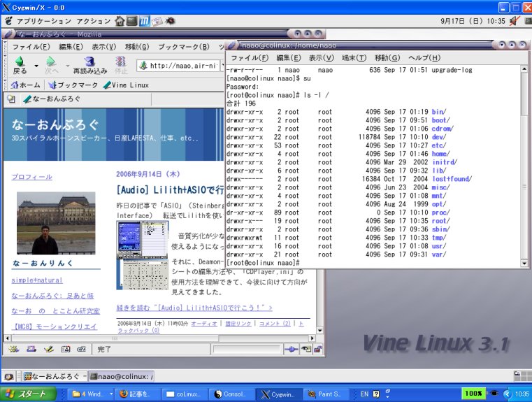This screenshot has width=532, height=402.
Task: Click the volume speaker icon in top panel
Action: tap(515, 21)
